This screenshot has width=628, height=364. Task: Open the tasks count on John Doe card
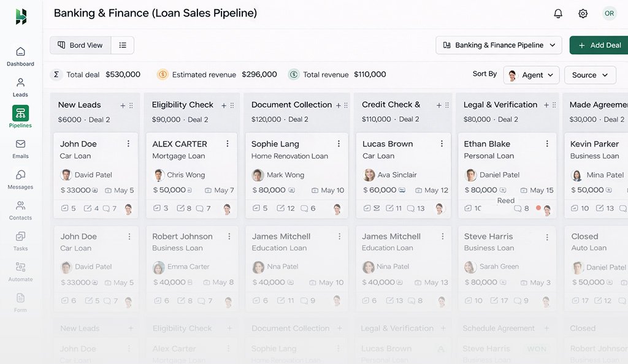[x=69, y=209]
